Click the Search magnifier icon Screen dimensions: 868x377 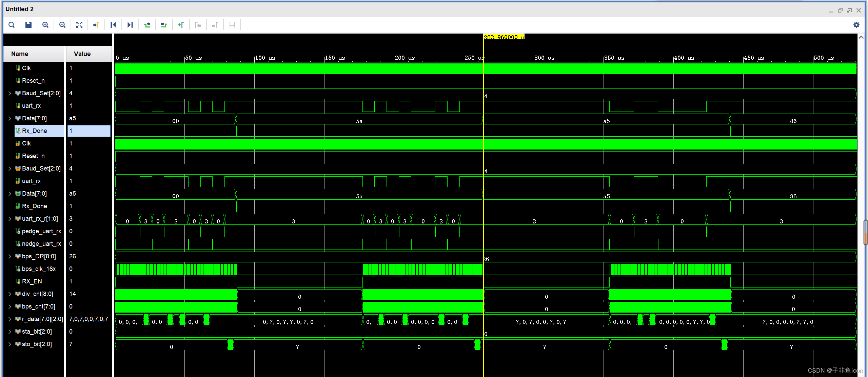12,25
